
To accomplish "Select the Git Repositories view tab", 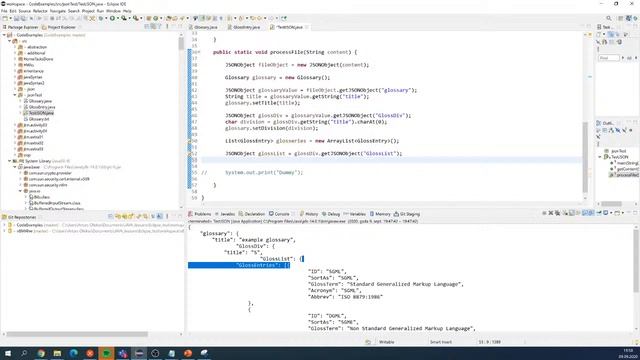I will pyautogui.click(x=20, y=217).
